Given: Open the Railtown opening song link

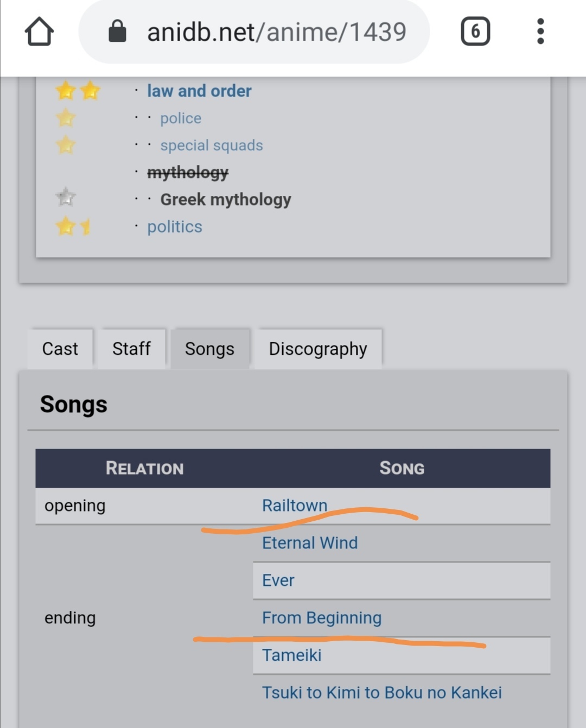Looking at the screenshot, I should [x=295, y=505].
